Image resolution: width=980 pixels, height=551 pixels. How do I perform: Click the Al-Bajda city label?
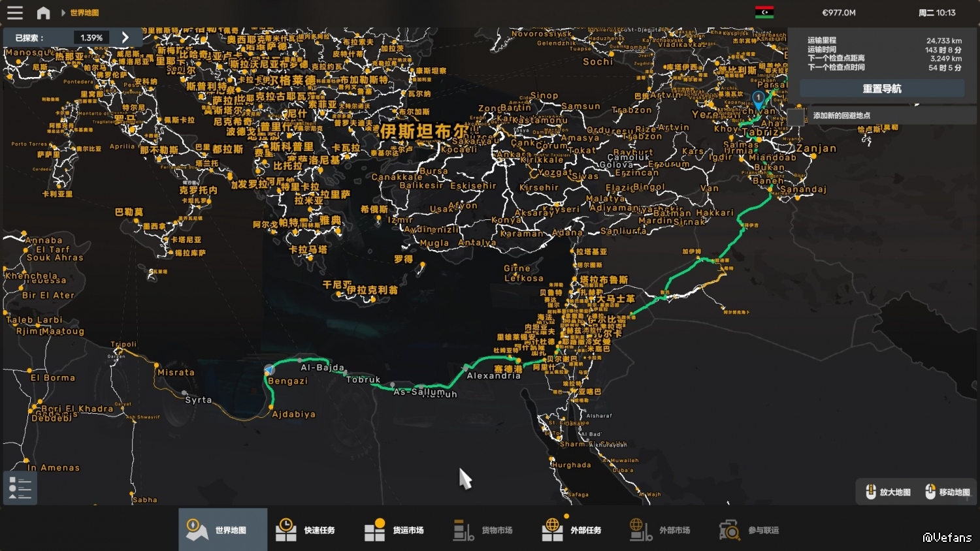322,368
